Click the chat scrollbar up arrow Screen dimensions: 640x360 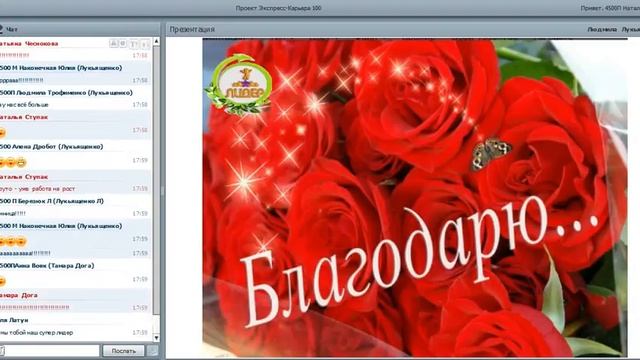coord(156,41)
